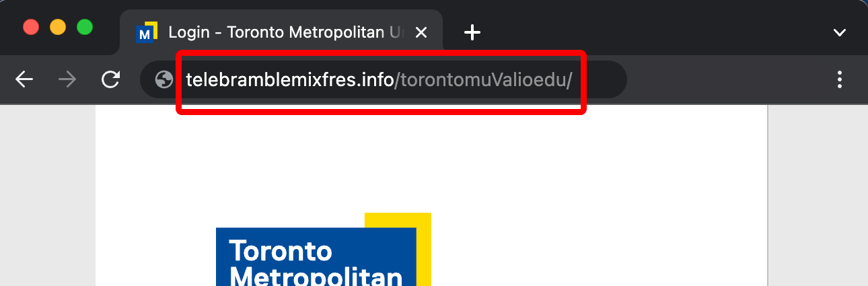Open the Chrome three-dot menu
The width and height of the screenshot is (868, 286).
click(x=840, y=79)
